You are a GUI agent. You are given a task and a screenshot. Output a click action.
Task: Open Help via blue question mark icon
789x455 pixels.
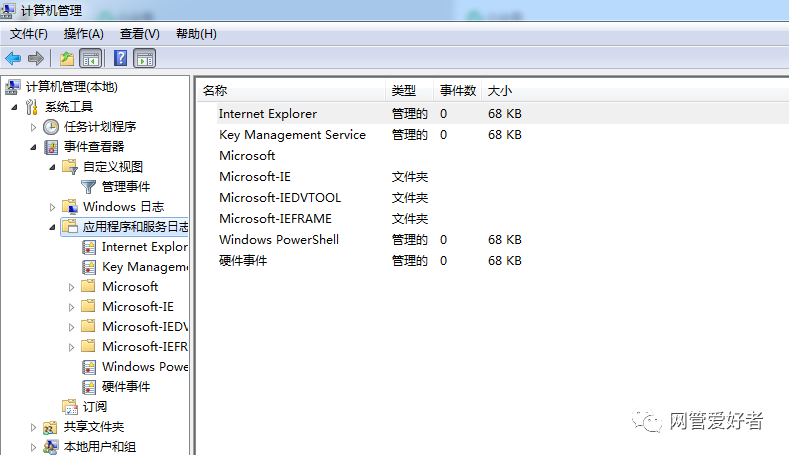click(x=120, y=58)
